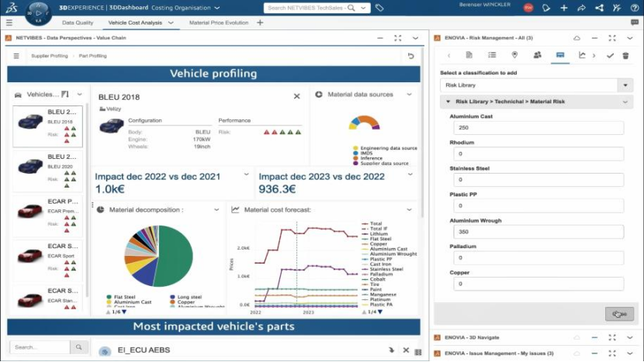The height and width of the screenshot is (362, 644).
Task: Click the Aluminium Cast value field
Action: (538, 128)
